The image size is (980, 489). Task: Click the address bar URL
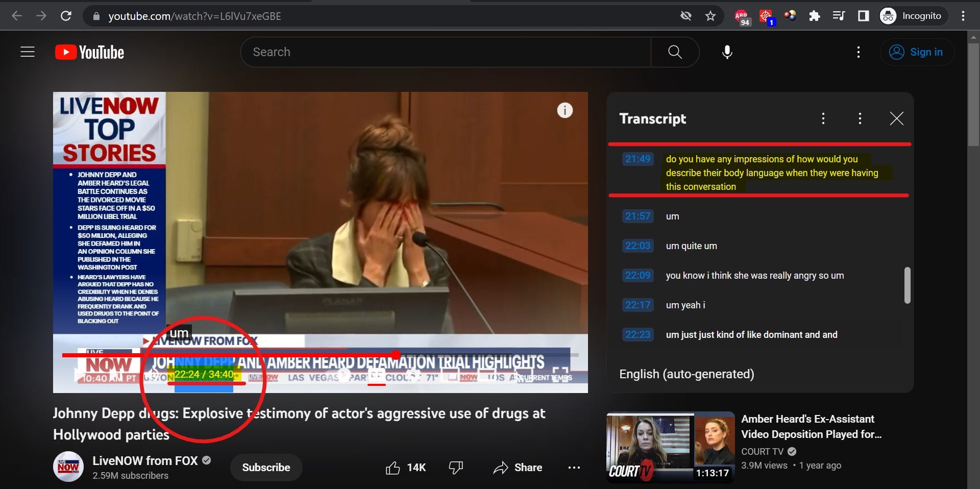pyautogui.click(x=194, y=16)
